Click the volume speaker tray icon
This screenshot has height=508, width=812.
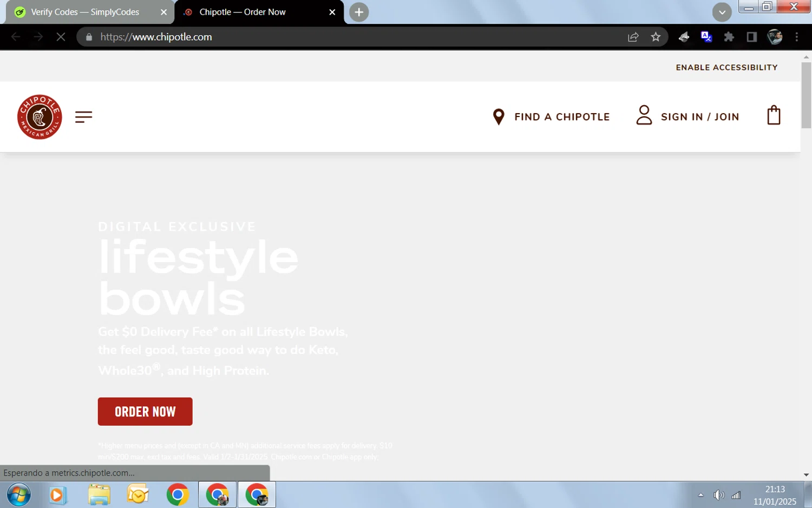[x=718, y=495]
